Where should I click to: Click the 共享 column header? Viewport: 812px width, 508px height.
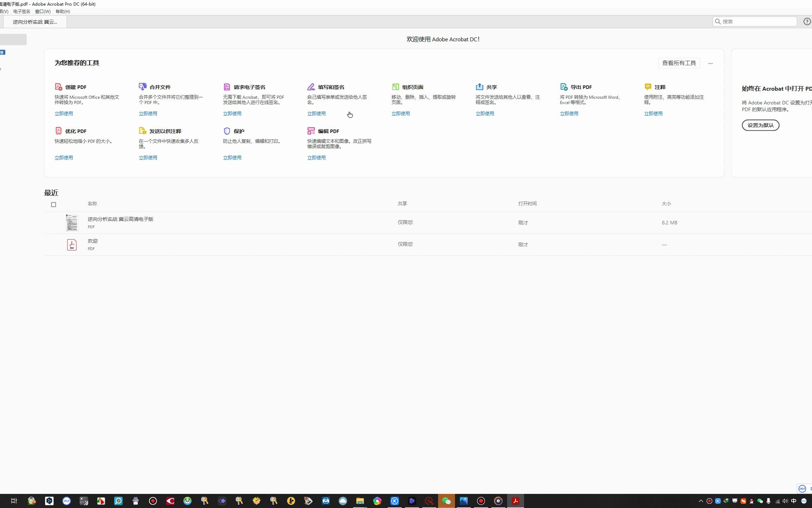[402, 204]
